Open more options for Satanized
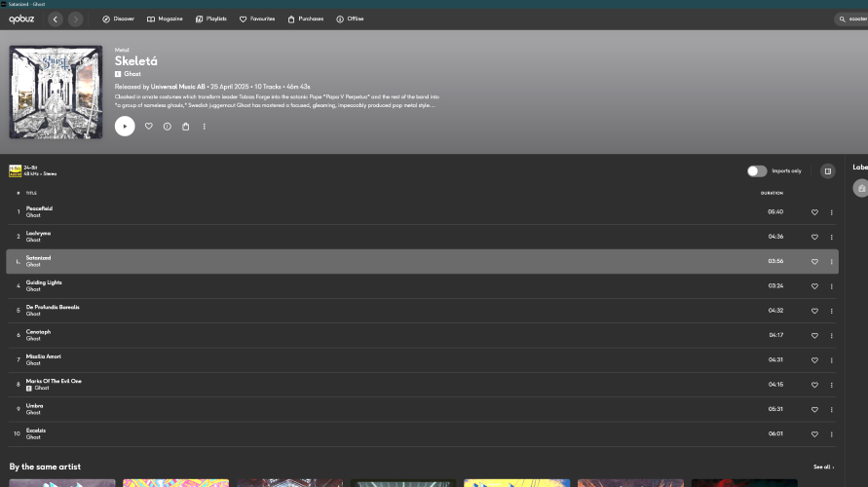The image size is (868, 487). click(831, 261)
